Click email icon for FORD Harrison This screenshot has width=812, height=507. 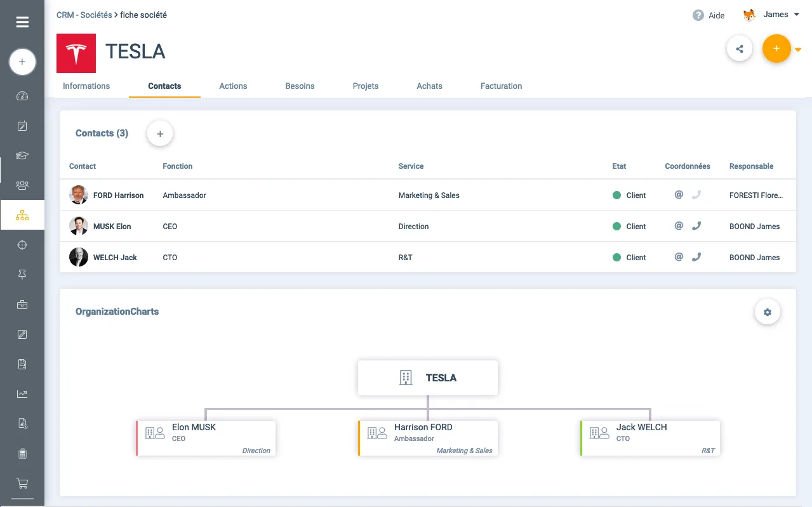[679, 195]
